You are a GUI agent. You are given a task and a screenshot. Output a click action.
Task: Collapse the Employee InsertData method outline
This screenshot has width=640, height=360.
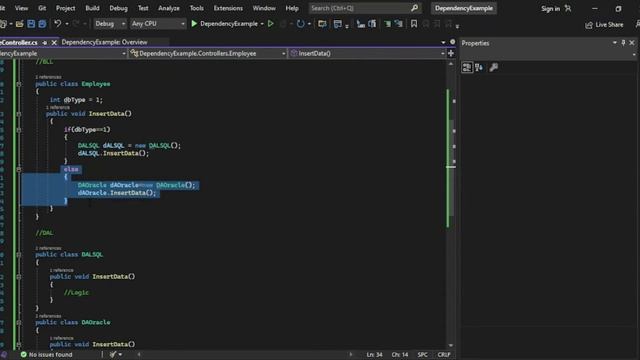click(19, 114)
